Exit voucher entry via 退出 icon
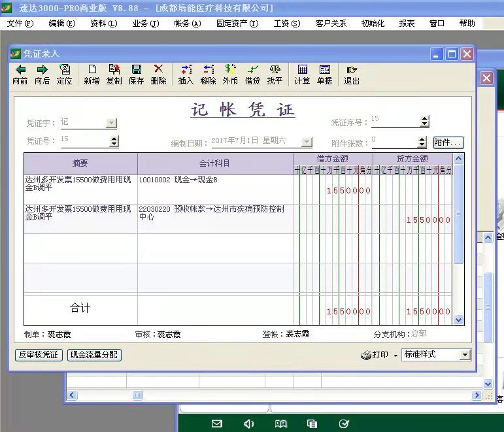504x432 pixels. [352, 70]
